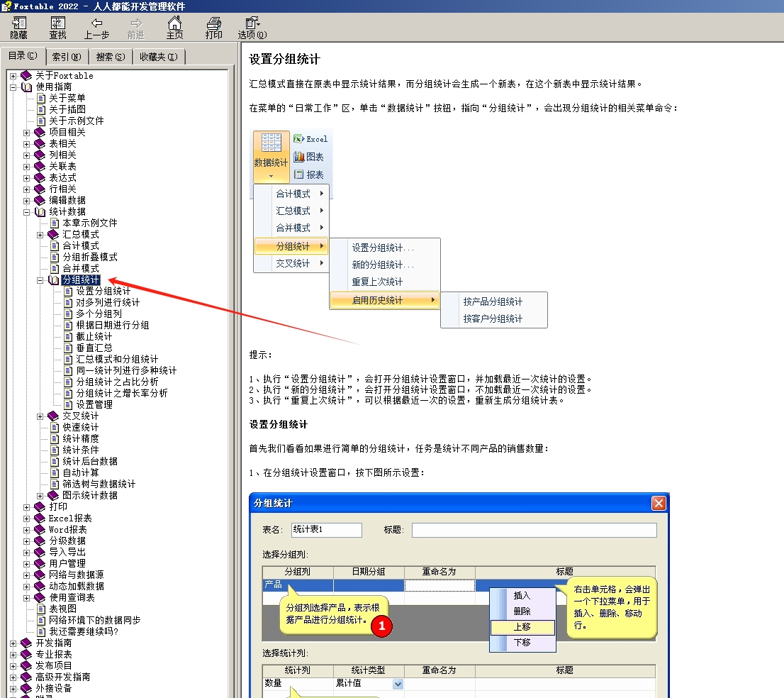784x698 pixels.
Task: Open the 选项 (Options) toolbar icon
Action: [252, 24]
